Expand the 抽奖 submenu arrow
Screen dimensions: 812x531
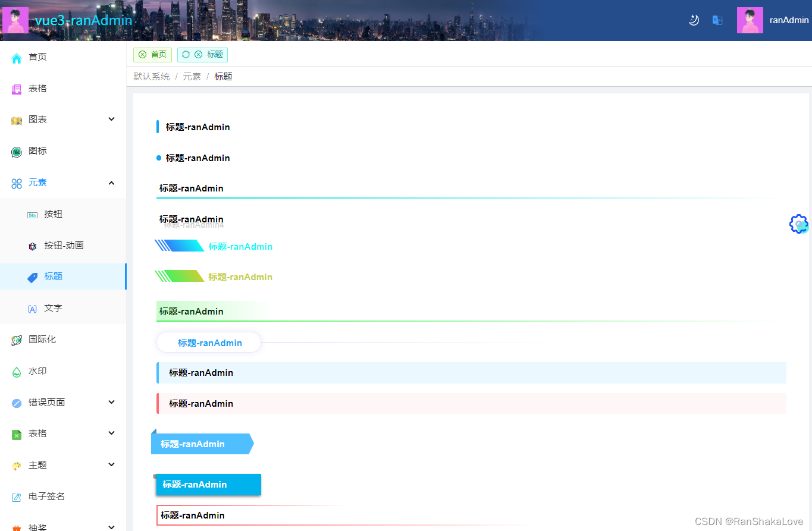(x=111, y=527)
